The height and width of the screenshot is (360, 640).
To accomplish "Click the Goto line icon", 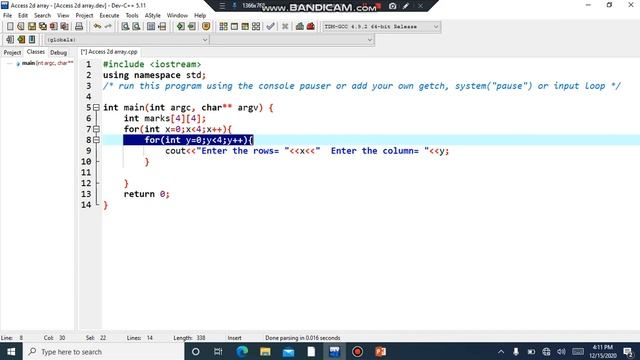I will (162, 27).
